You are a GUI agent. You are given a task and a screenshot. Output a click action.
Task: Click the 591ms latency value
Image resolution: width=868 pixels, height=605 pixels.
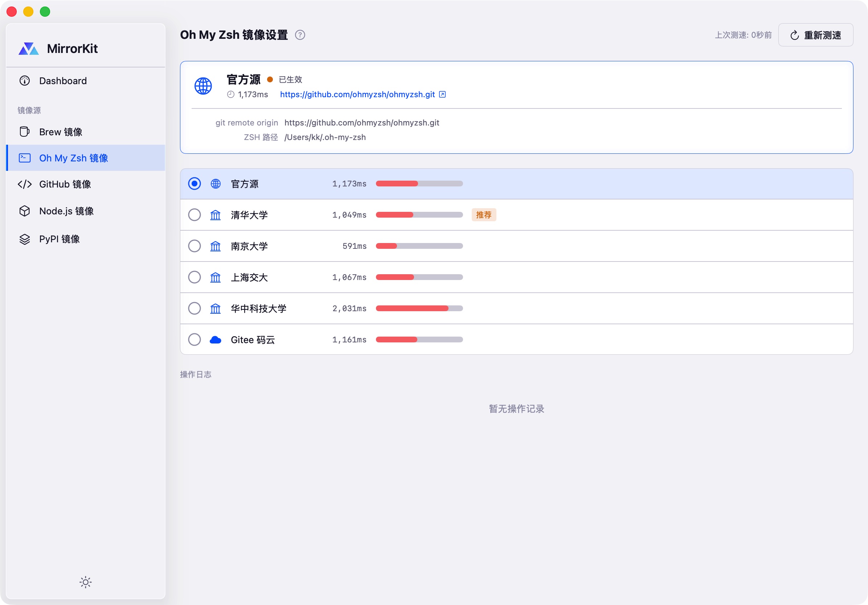[355, 246]
